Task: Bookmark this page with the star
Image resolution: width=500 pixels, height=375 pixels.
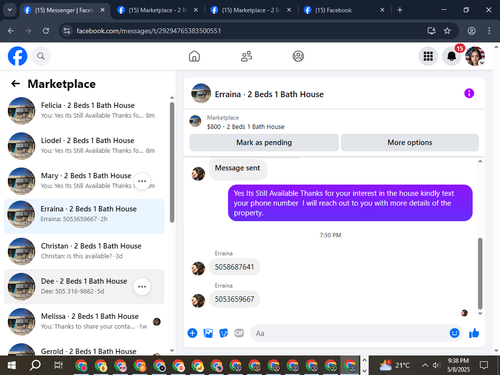Action: (x=447, y=31)
